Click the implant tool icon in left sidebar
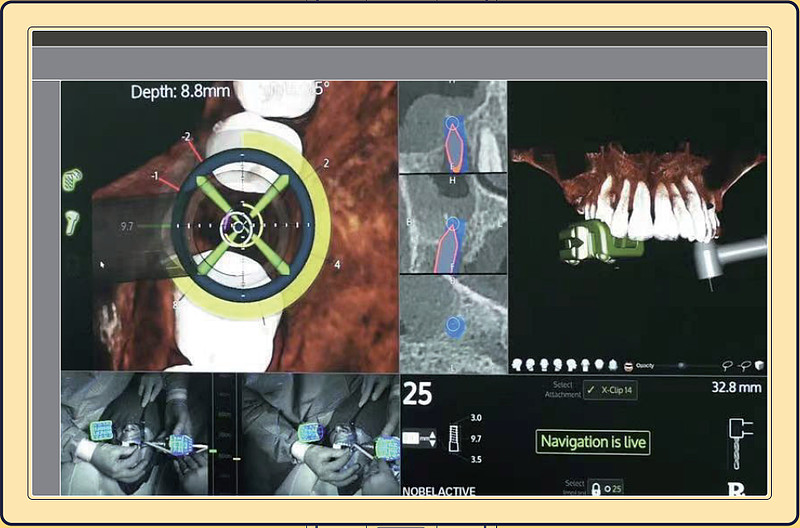The width and height of the screenshot is (800, 528). (x=72, y=223)
